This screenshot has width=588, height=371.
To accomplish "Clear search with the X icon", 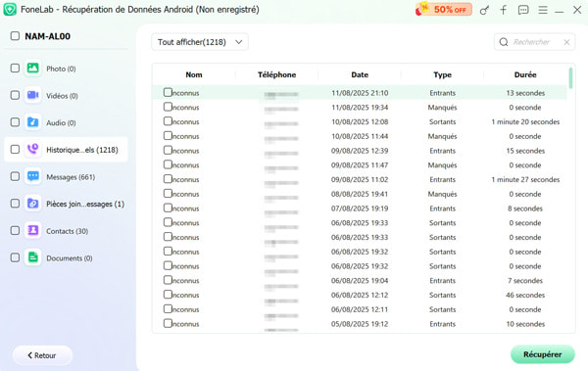I will pyautogui.click(x=566, y=42).
